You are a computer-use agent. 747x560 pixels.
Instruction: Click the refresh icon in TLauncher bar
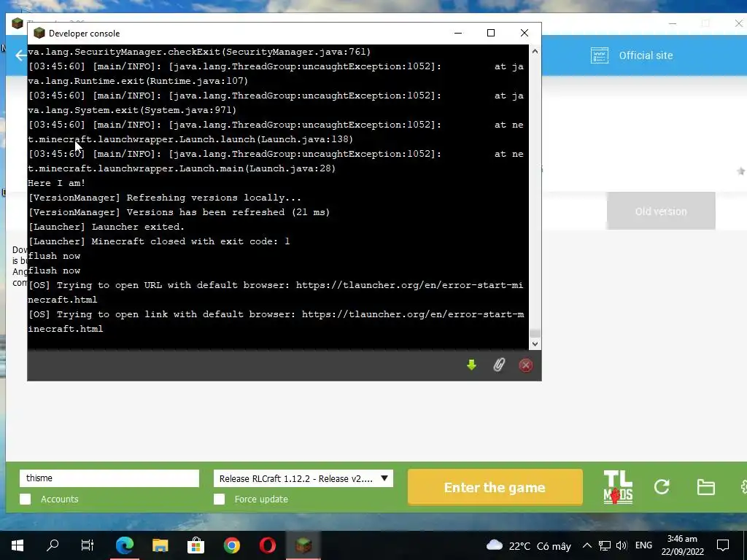point(662,486)
